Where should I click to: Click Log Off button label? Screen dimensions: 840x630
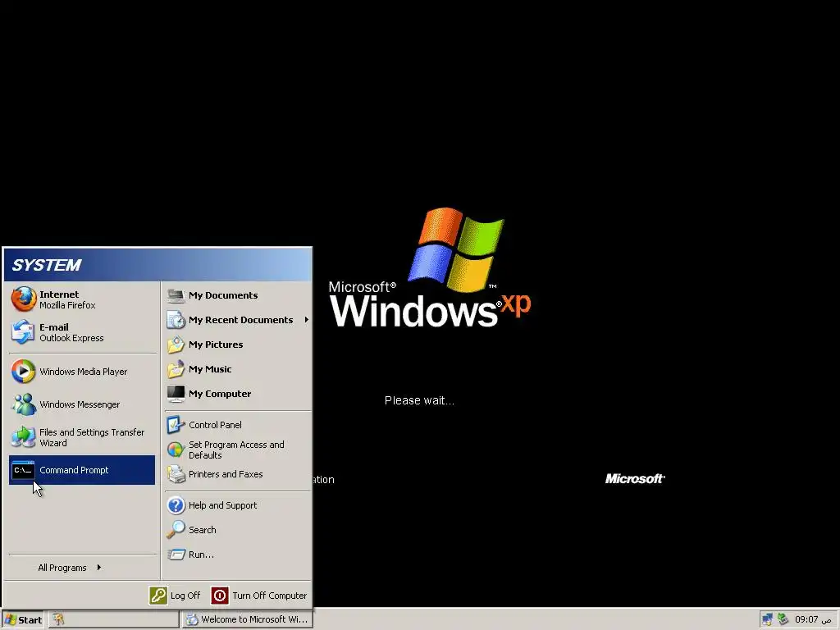point(185,596)
